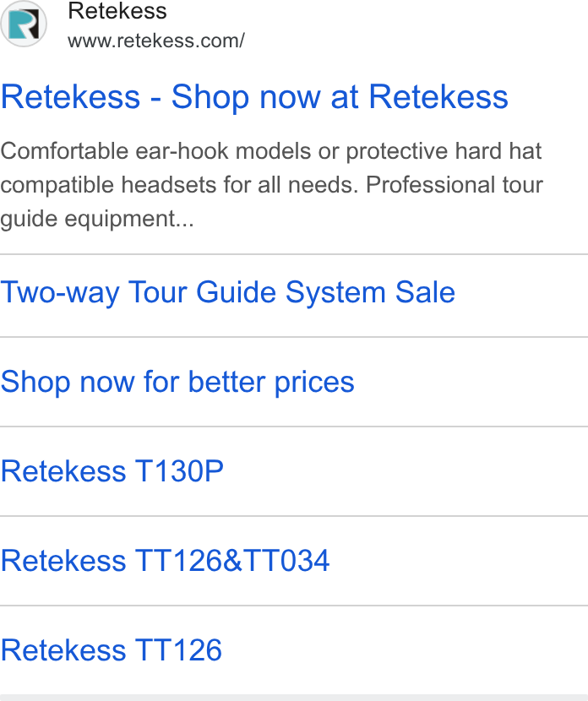
Task: Select the Two-way Tour Guide System Sale link
Action: coord(228,293)
